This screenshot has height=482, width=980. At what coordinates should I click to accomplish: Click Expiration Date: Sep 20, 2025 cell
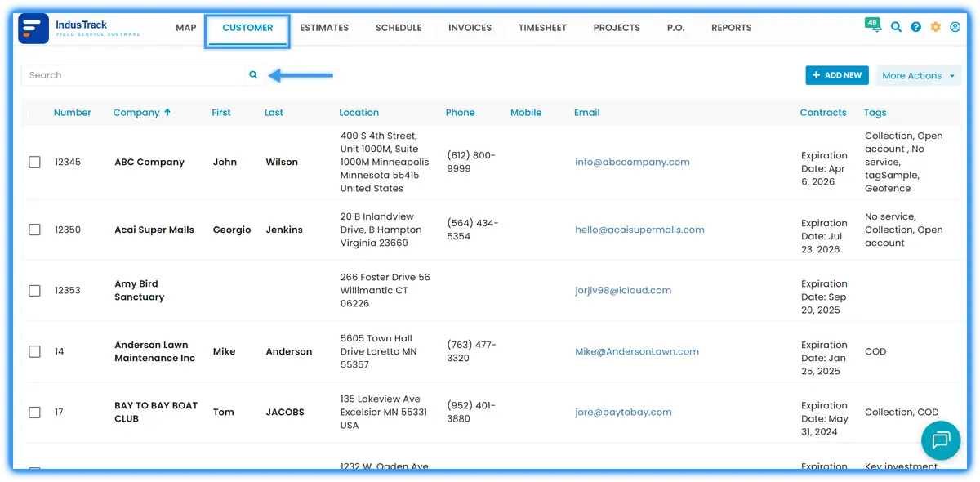[x=824, y=297]
